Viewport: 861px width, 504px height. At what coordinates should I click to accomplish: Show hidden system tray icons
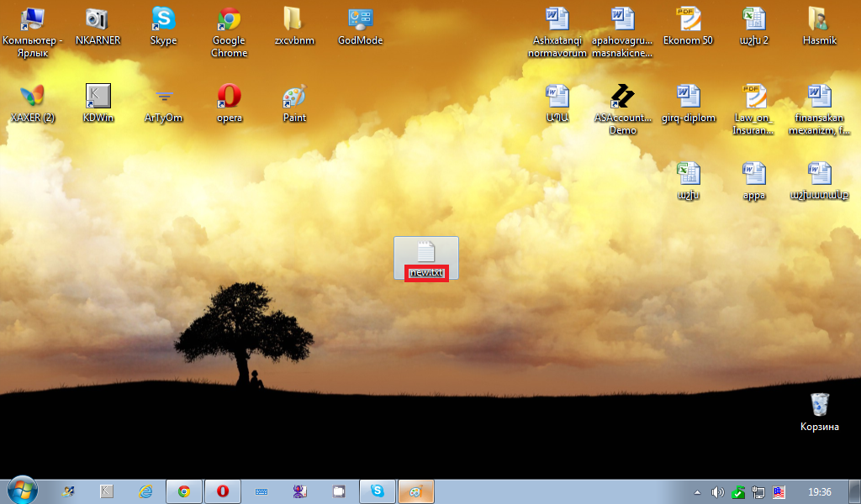[697, 491]
